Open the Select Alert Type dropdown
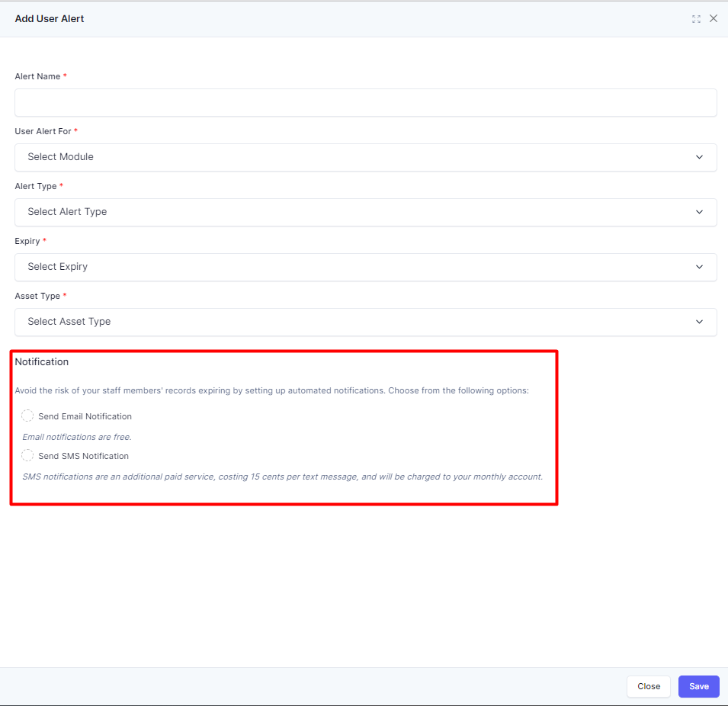This screenshot has height=706, width=728. 366,212
